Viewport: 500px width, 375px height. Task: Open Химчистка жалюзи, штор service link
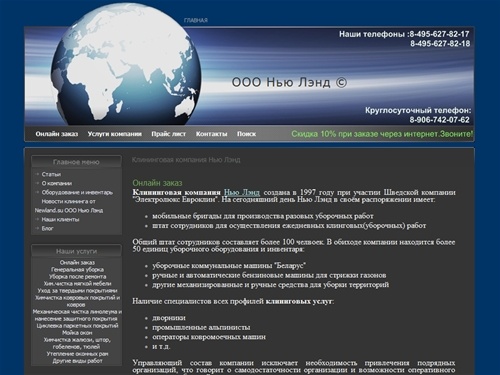point(77,343)
